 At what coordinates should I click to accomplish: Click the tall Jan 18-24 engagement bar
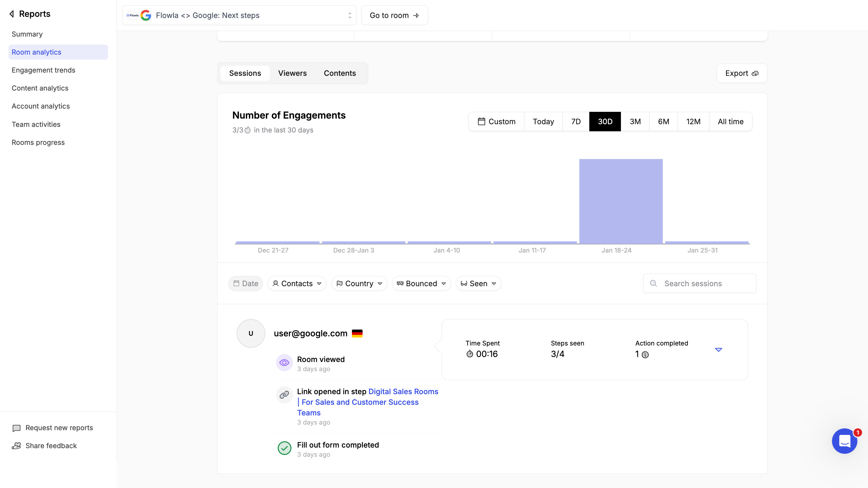(x=621, y=201)
